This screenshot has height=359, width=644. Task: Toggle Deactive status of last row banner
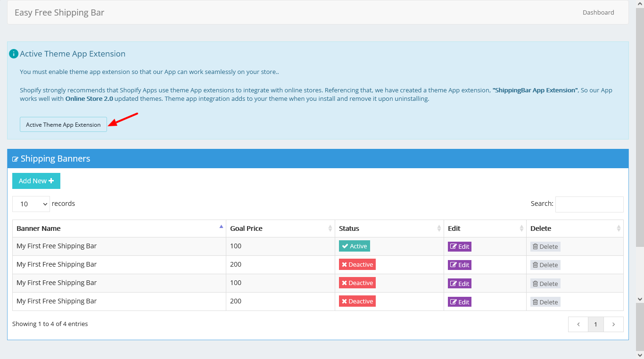pyautogui.click(x=357, y=301)
